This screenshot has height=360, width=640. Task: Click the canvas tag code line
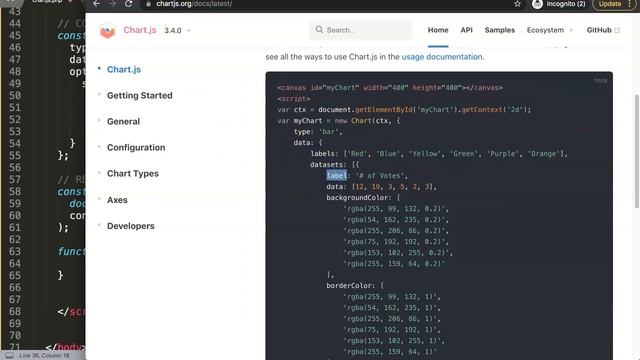coord(390,88)
